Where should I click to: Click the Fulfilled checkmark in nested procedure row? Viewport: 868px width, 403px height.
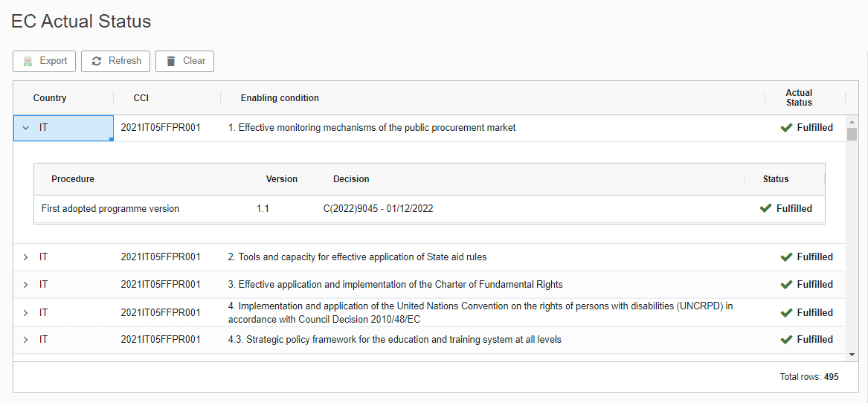coord(765,209)
